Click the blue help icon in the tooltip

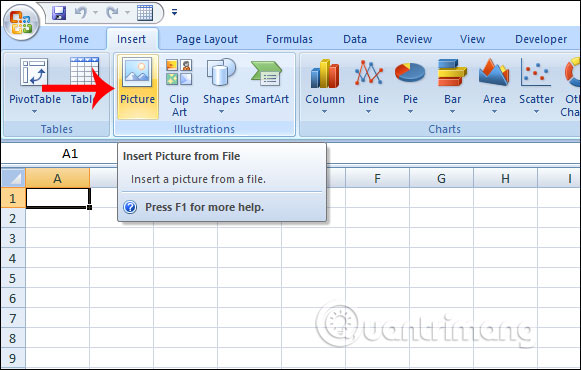[130, 207]
